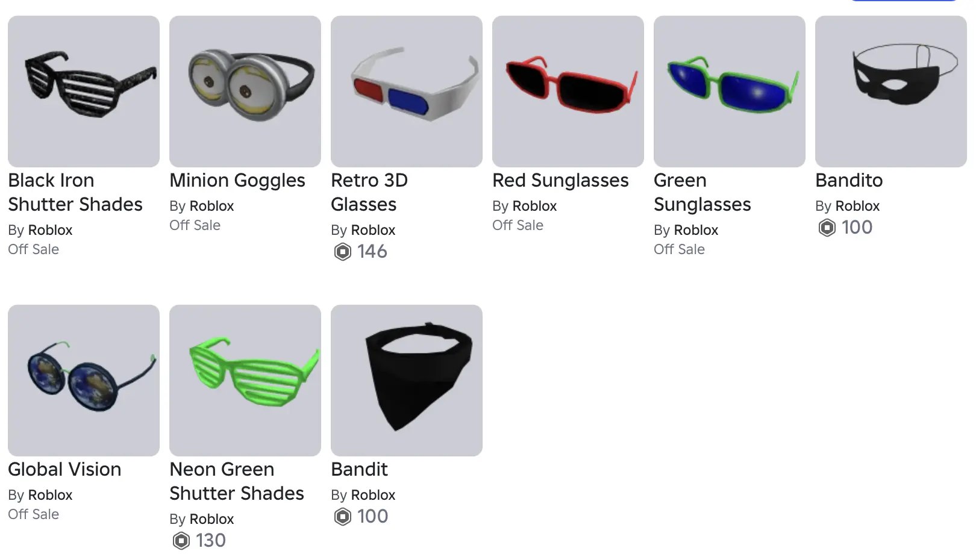Screen dimensions: 976x560
Task: Open the Black Iron Shutter Shades thumbnail
Action: 84,92
